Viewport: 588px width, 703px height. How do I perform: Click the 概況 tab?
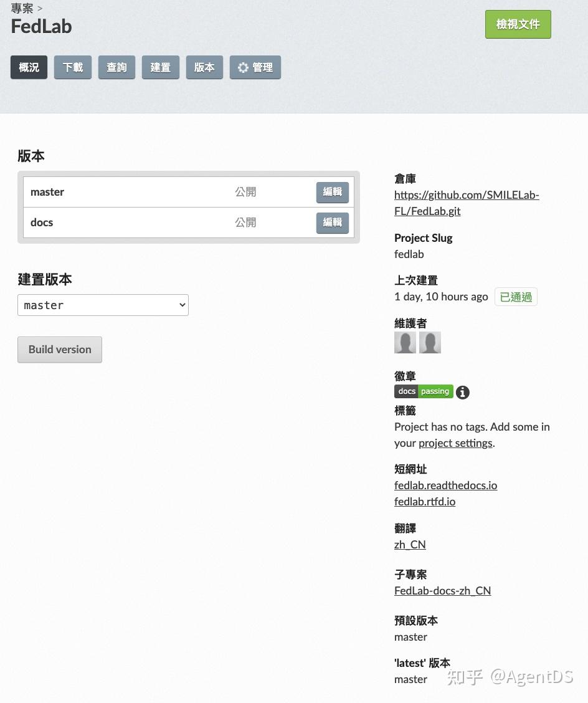29,67
